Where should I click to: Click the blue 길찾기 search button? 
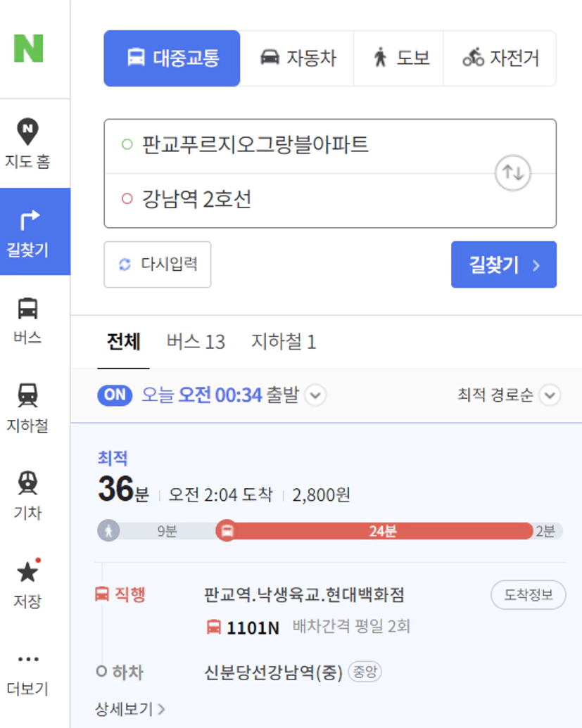click(x=503, y=264)
